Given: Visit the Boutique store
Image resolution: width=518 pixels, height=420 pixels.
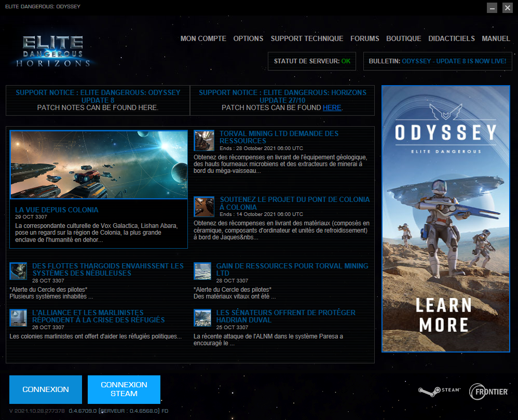Looking at the screenshot, I should click(x=404, y=38).
